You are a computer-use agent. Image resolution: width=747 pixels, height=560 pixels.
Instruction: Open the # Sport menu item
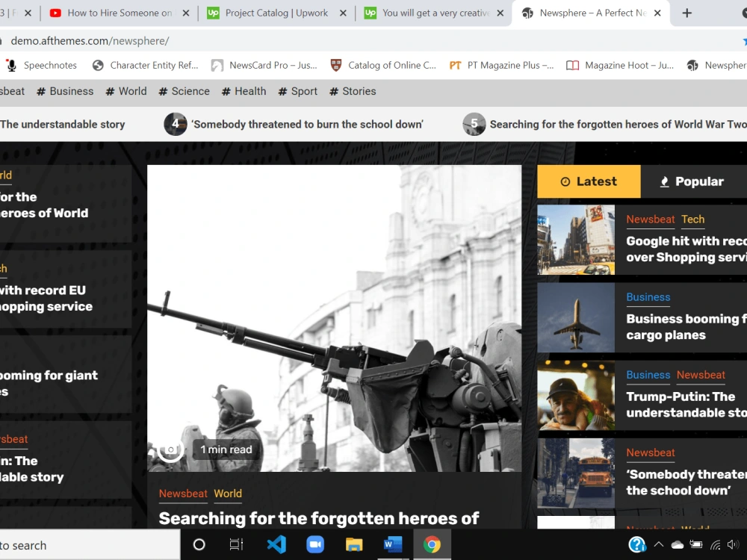(x=298, y=91)
